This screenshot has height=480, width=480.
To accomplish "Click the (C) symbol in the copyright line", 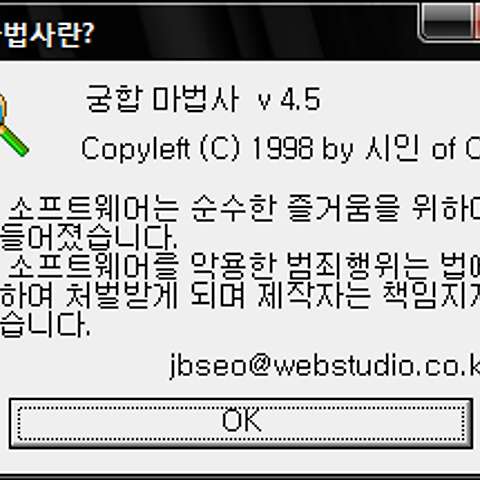I will [x=220, y=148].
